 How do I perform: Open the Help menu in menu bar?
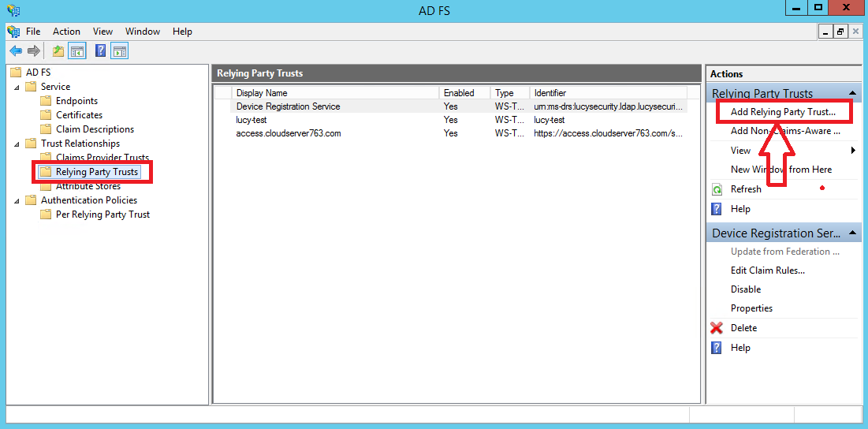182,32
